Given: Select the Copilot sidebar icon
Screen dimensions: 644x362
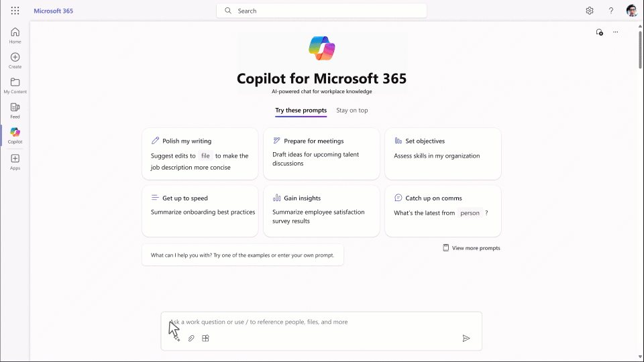Looking at the screenshot, I should 15,135.
